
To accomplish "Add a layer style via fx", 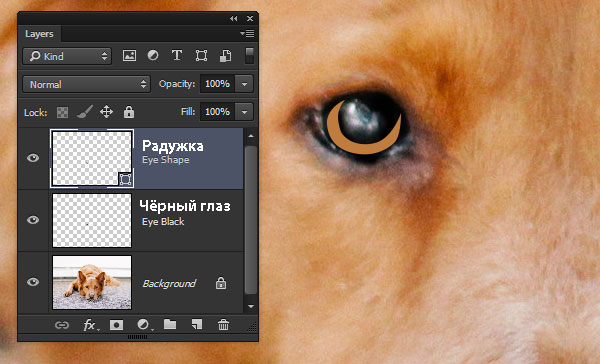I will pos(90,325).
